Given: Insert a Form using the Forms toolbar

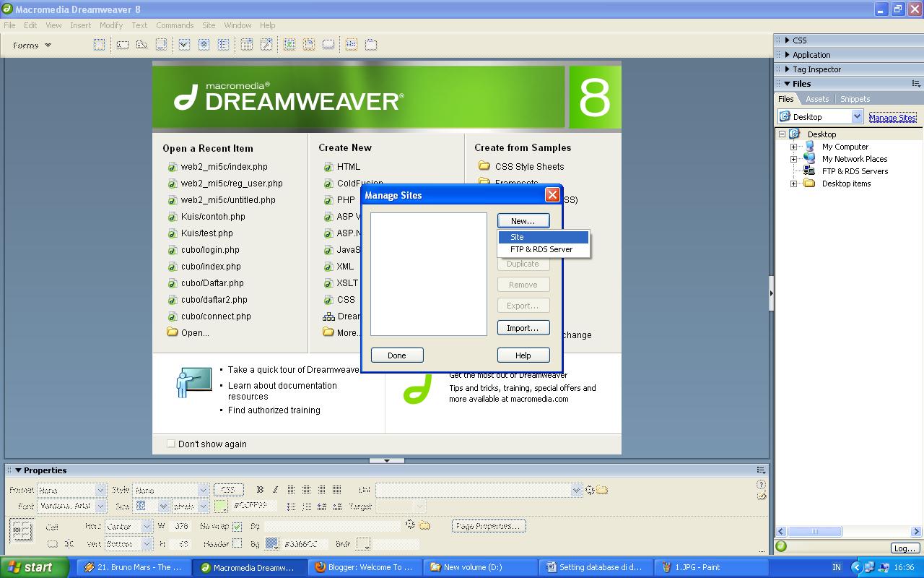Looking at the screenshot, I should pyautogui.click(x=99, y=45).
